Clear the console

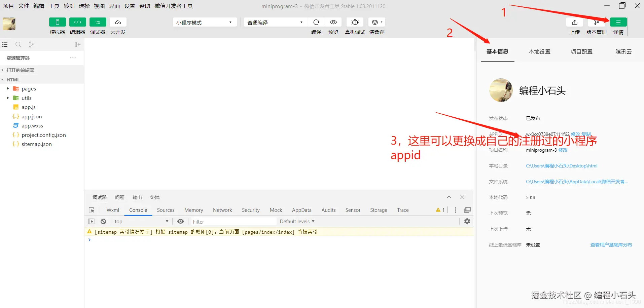pyautogui.click(x=103, y=221)
